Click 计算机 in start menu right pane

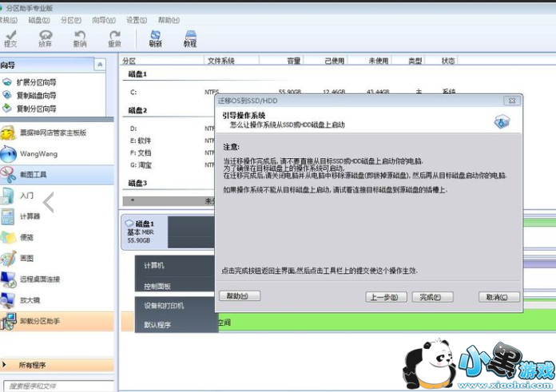tap(154, 266)
